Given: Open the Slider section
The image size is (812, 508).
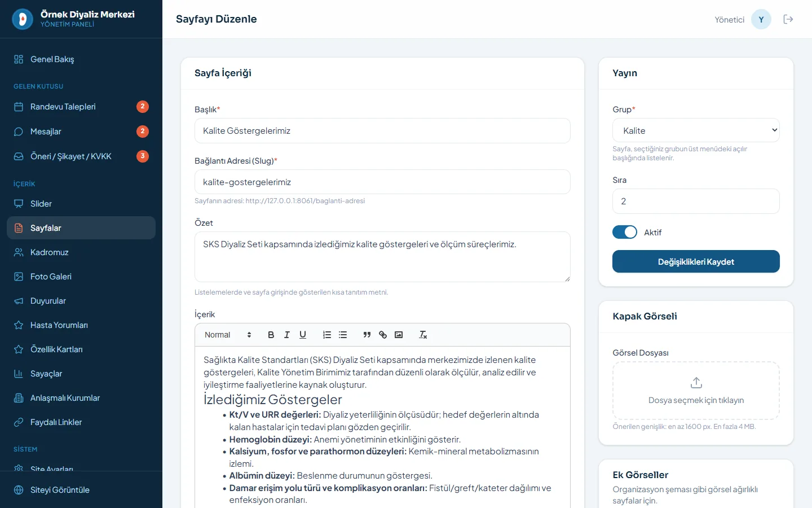Looking at the screenshot, I should [x=81, y=204].
